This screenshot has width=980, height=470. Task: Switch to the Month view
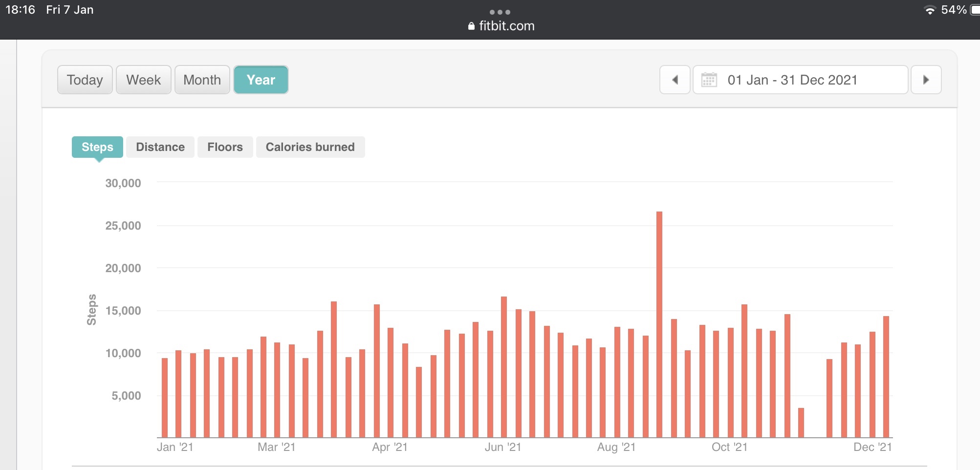pyautogui.click(x=202, y=80)
